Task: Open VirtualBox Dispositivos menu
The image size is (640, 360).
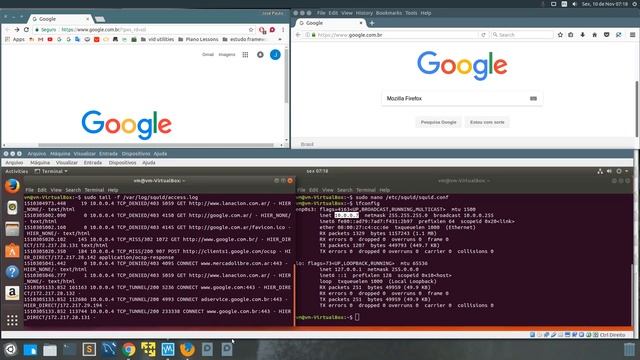Action: [x=122, y=162]
